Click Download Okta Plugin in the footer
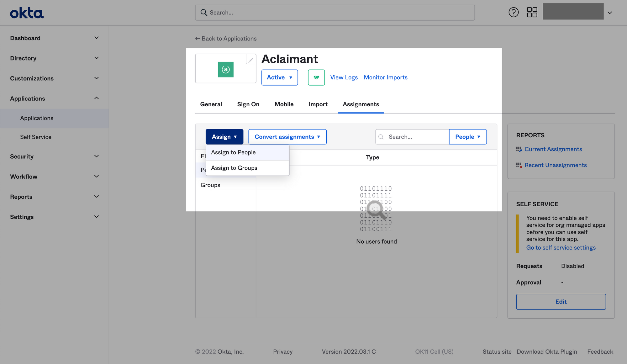Screen dimensions: 627x364 pos(547,352)
